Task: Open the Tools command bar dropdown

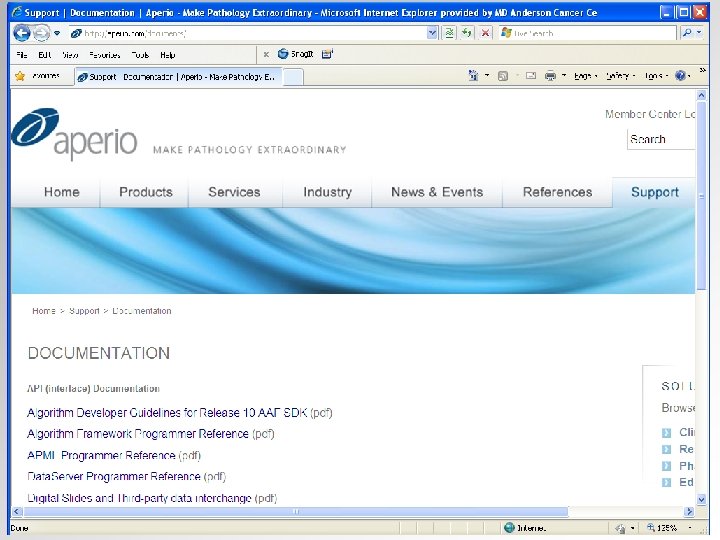Action: click(x=656, y=76)
